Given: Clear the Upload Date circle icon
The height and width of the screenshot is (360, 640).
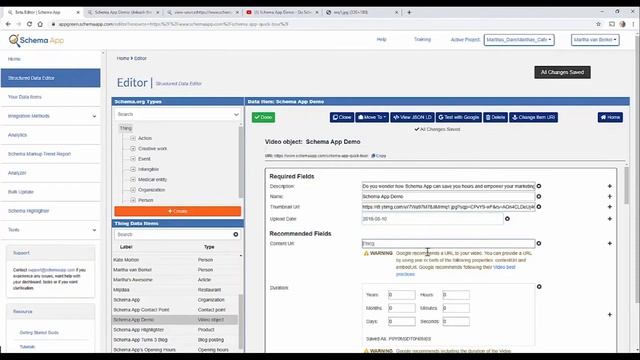Looking at the screenshot, I should coord(507,219).
